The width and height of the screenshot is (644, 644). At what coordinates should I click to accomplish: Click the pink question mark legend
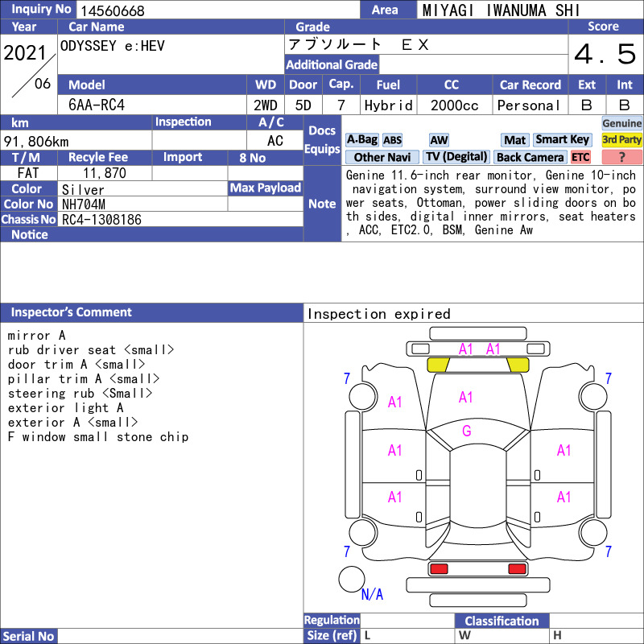[x=621, y=157]
